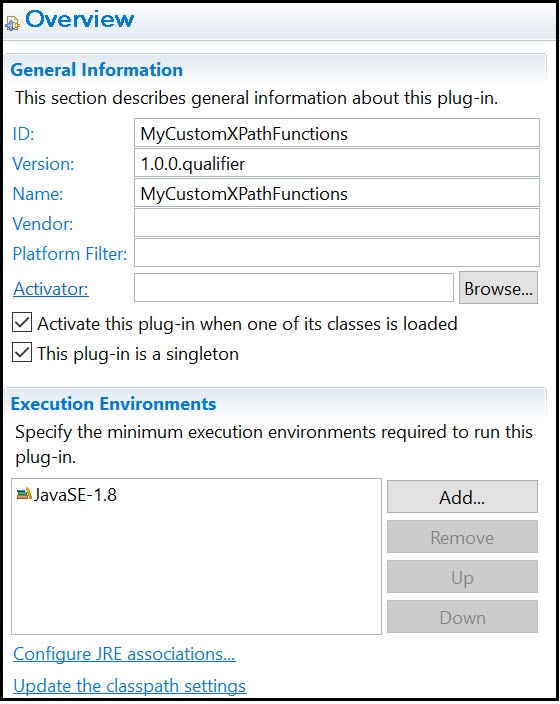Focus the Version text field

337,163
